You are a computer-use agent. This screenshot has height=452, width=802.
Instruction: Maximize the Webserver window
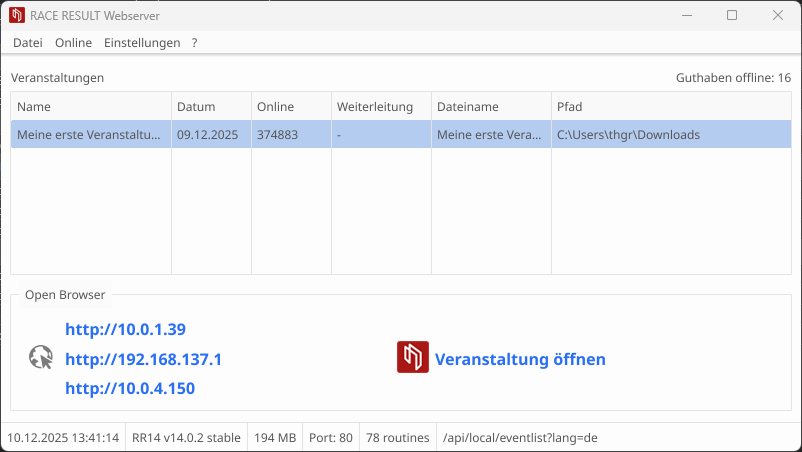(x=732, y=16)
